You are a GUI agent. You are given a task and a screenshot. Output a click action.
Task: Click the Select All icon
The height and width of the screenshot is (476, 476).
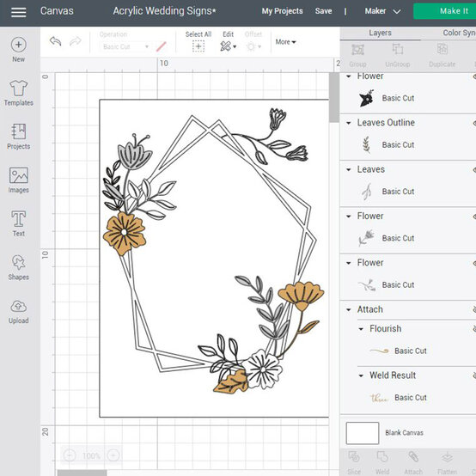point(198,46)
